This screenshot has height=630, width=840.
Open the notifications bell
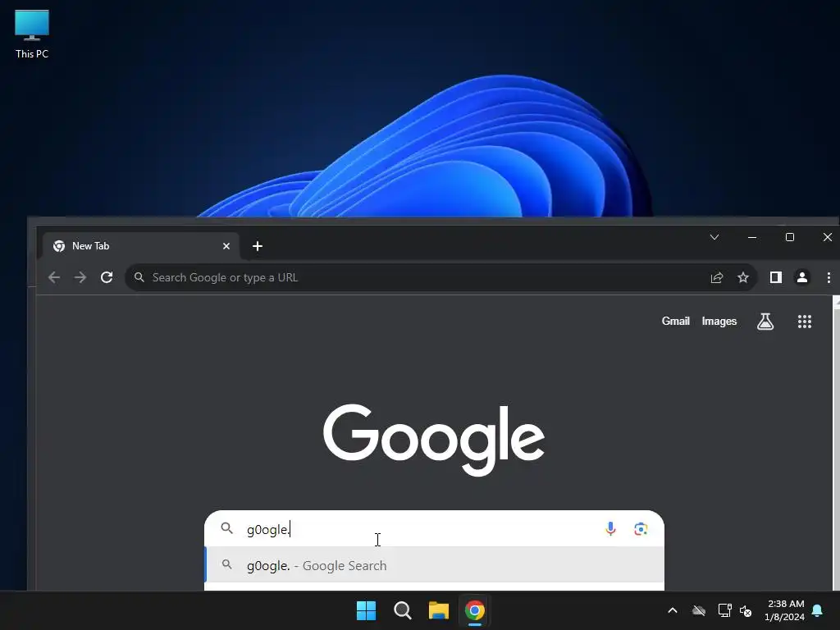coord(818,610)
